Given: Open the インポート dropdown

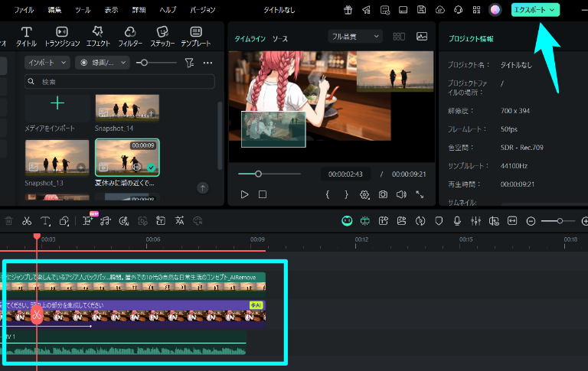Looking at the screenshot, I should pos(47,63).
